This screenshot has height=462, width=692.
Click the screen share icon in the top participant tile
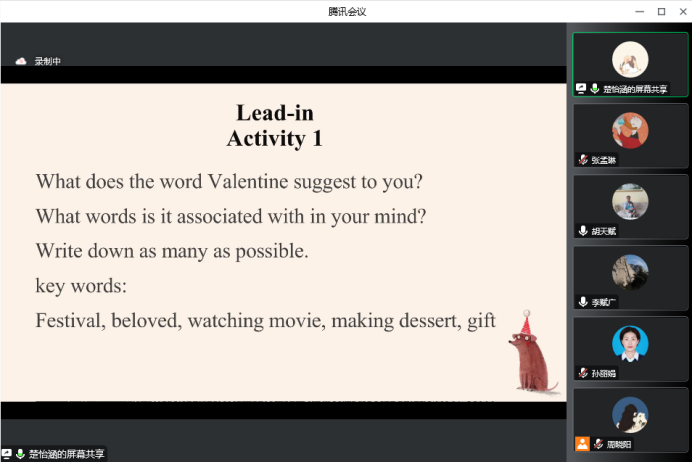click(x=581, y=89)
